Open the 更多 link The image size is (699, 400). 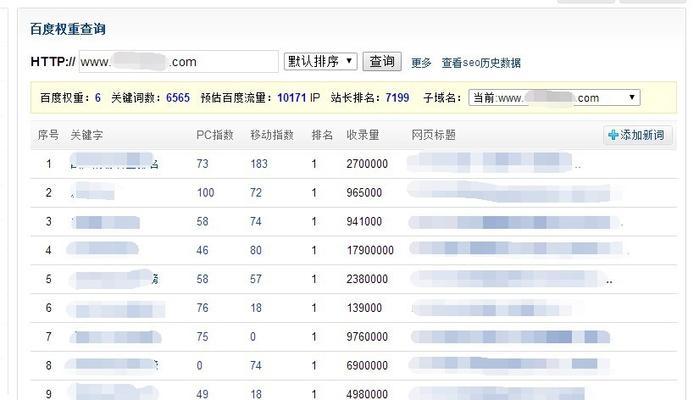pyautogui.click(x=421, y=63)
